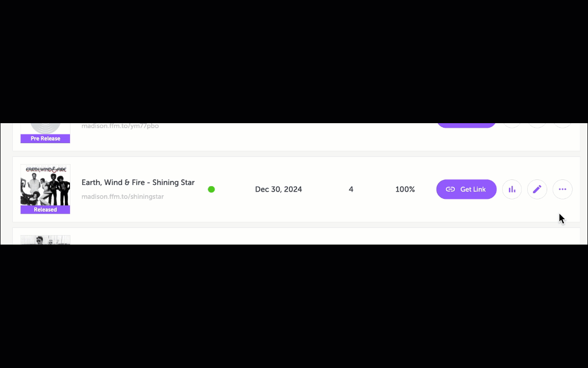Select the vinyl placeholder artwork above Pre Release
Screen dimensions: 588x368
[45, 129]
